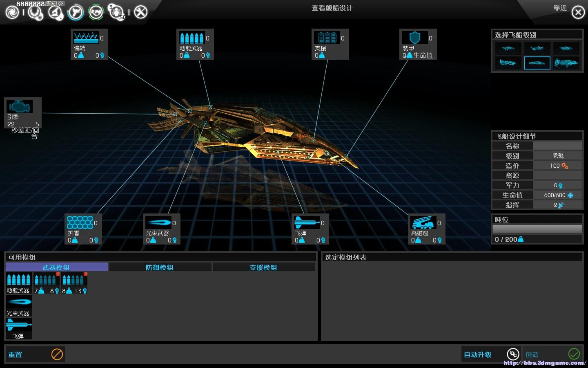The image size is (588, 368).
Task: Open the academy heroes people icon
Action: click(x=116, y=12)
